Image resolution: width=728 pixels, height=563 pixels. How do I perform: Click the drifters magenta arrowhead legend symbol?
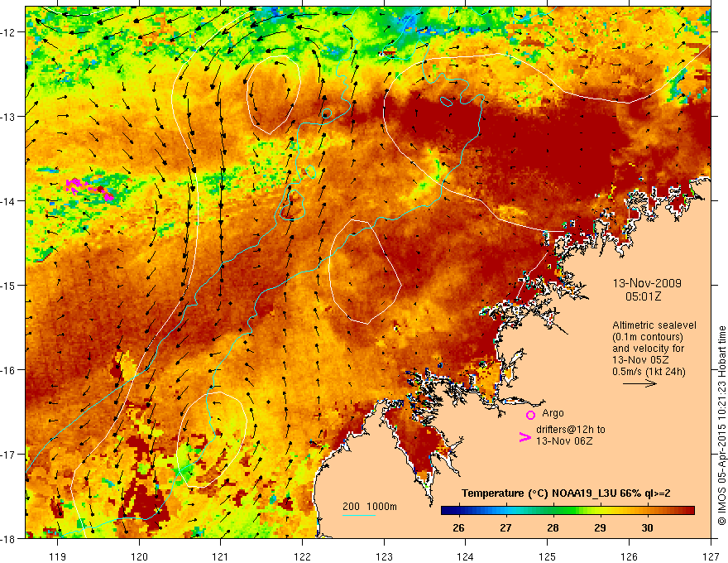(525, 437)
